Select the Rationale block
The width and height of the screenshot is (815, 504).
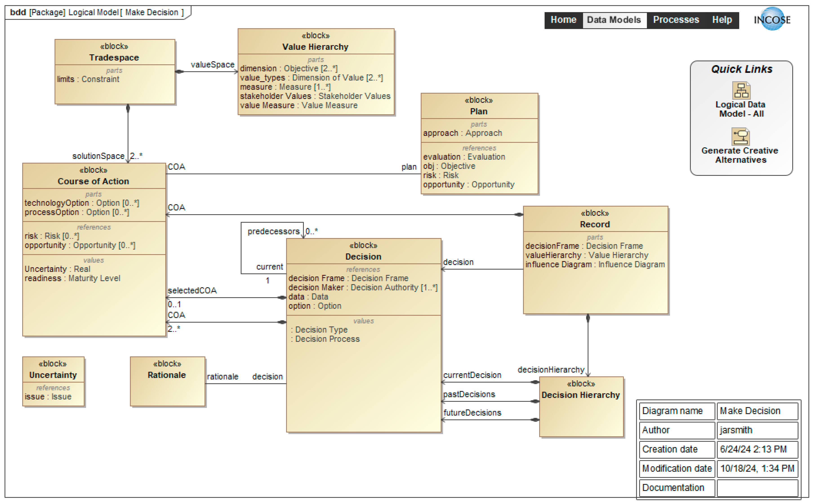167,375
